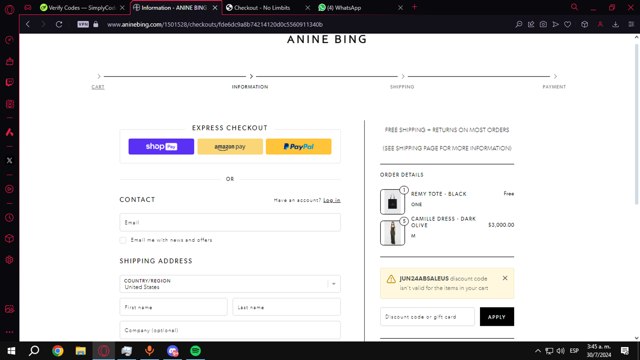Screen dimensions: 640x360
Task: Click the Company (optional) field
Action: 230,330
